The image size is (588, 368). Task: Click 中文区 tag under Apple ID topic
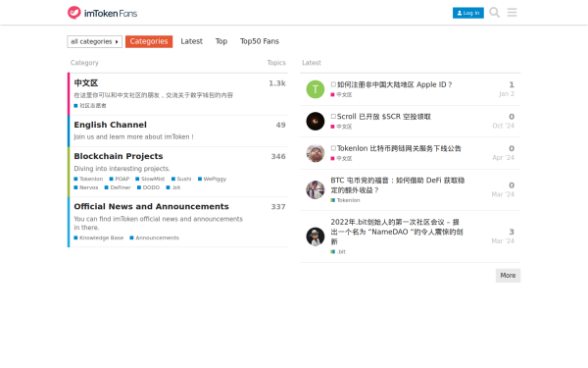click(341, 94)
